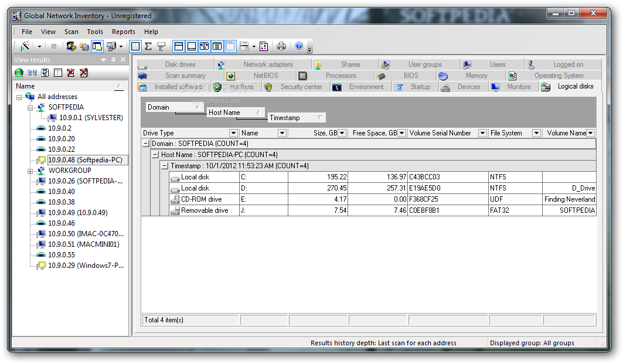Expand the WORKGROUP tree node
Screen dimensions: 623x364
30,171
